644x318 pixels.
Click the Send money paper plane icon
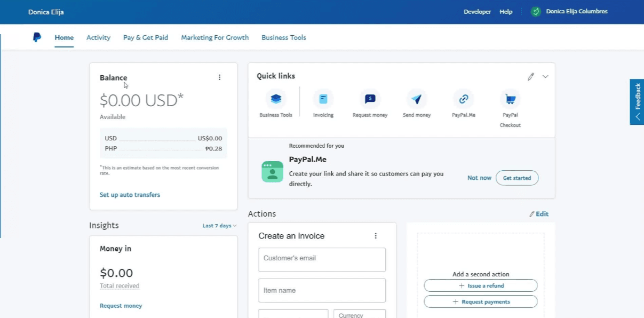(x=417, y=99)
